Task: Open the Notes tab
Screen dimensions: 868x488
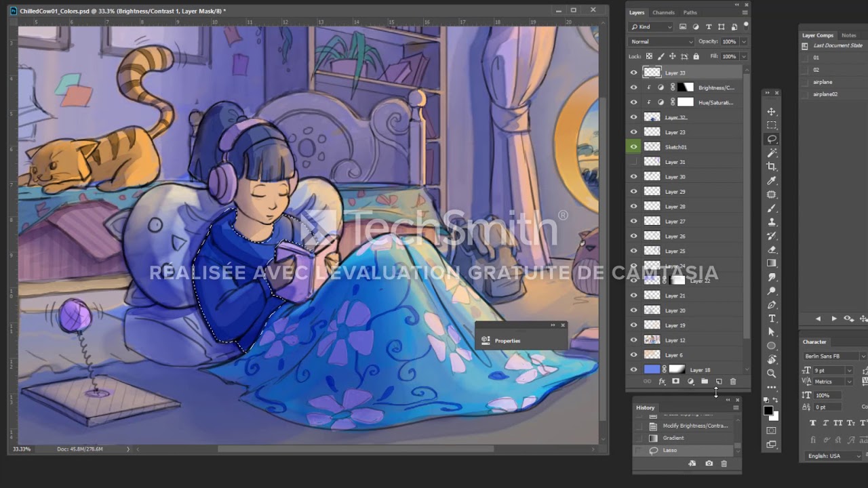Action: (848, 35)
